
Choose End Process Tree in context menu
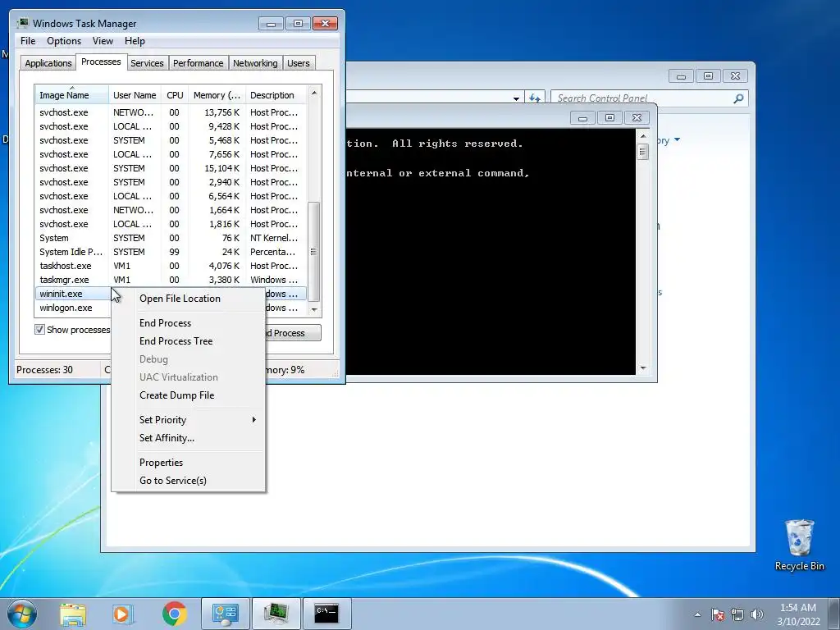pos(189,341)
